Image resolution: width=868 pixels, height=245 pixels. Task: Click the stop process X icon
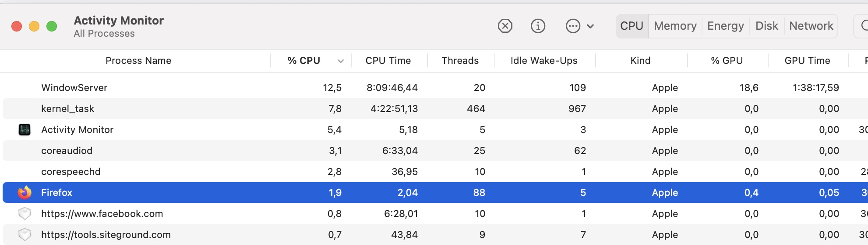505,26
